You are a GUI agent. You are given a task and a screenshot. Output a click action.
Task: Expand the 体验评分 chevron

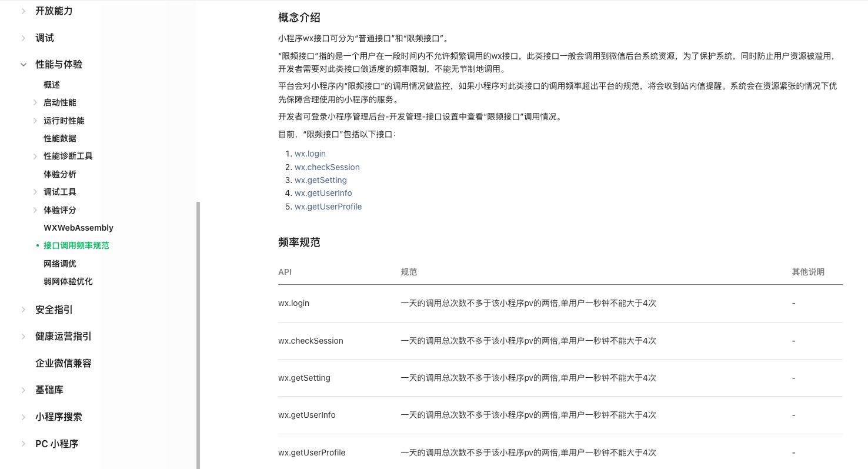[x=35, y=210]
